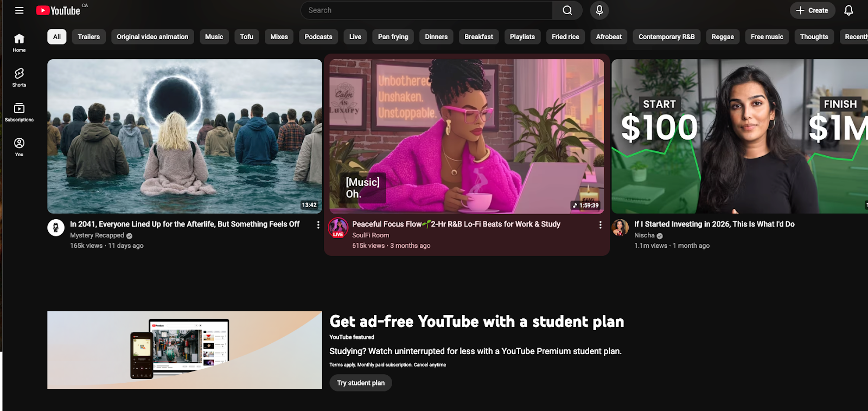This screenshot has width=868, height=411.
Task: Go to Home in sidebar
Action: click(x=19, y=42)
